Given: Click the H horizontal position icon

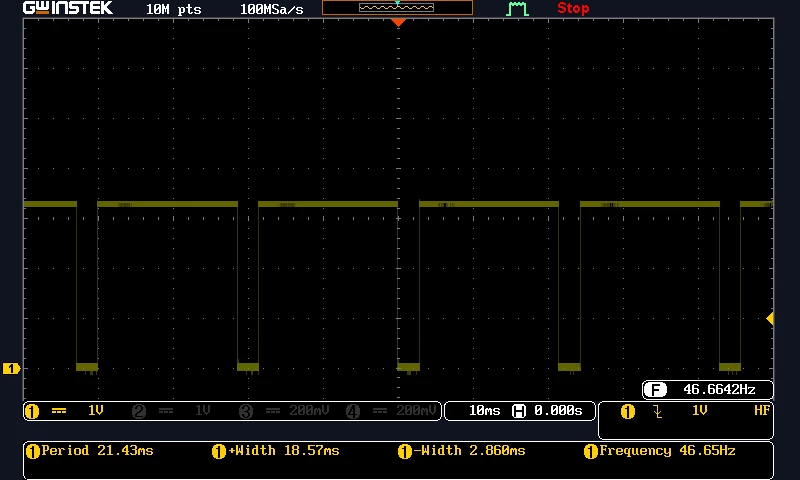Looking at the screenshot, I should 518,411.
